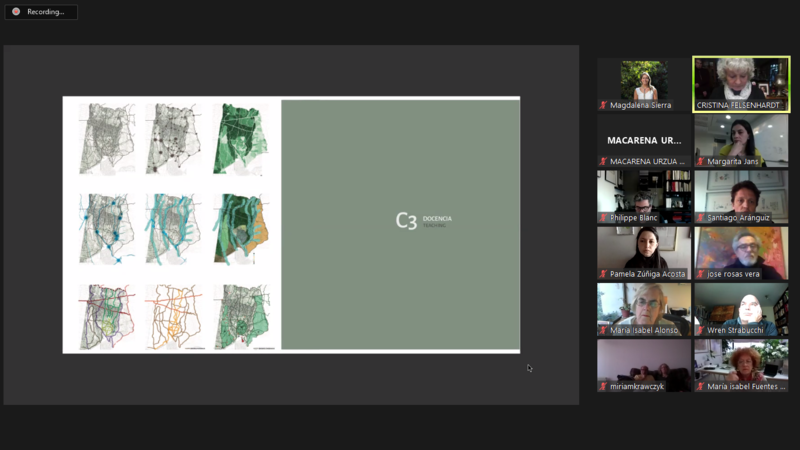800x450 pixels.
Task: Click the Magdalena Sierra name label
Action: click(x=640, y=105)
